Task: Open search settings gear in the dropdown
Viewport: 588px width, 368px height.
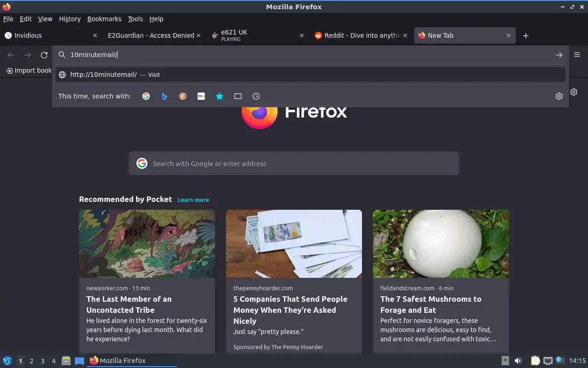Action: click(x=559, y=96)
